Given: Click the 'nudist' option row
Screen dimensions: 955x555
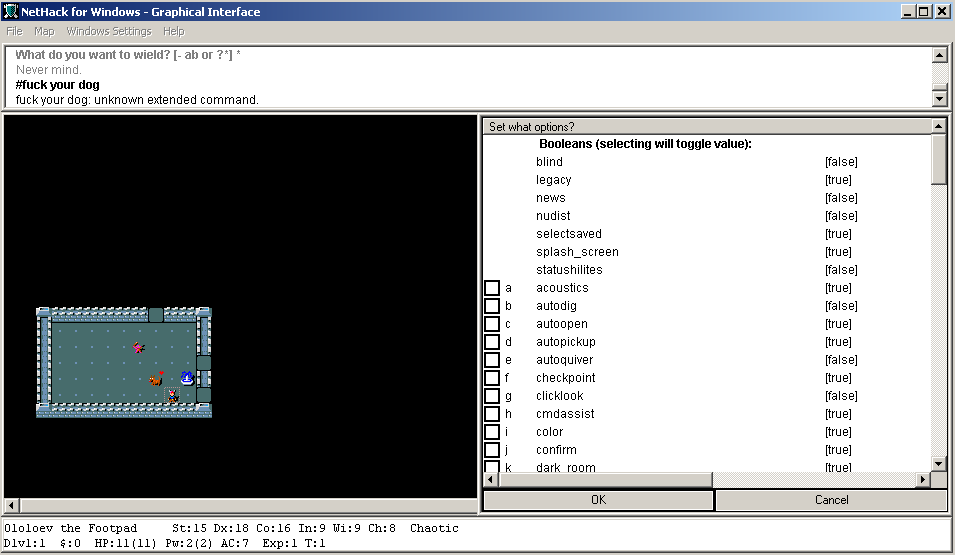Looking at the screenshot, I should click(707, 216).
